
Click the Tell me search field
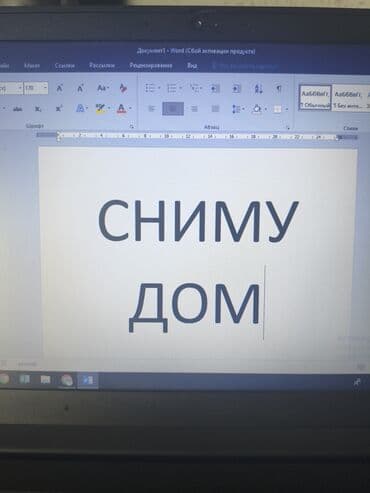point(245,66)
